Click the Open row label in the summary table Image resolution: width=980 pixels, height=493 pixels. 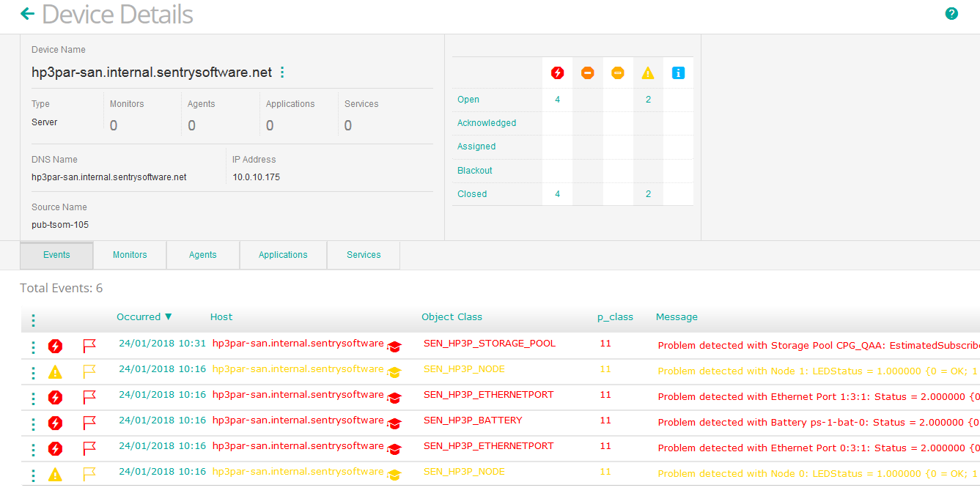tap(468, 99)
